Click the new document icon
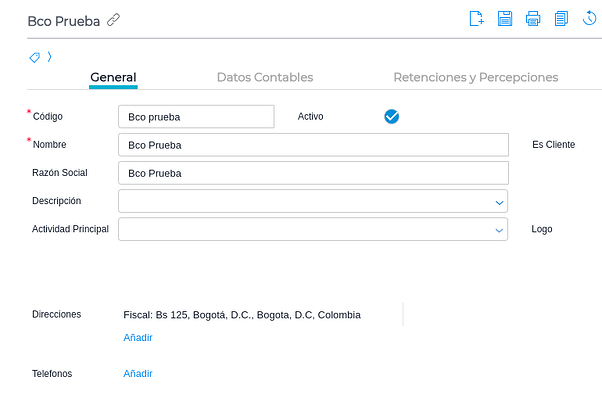The height and width of the screenshot is (401, 602). click(477, 18)
